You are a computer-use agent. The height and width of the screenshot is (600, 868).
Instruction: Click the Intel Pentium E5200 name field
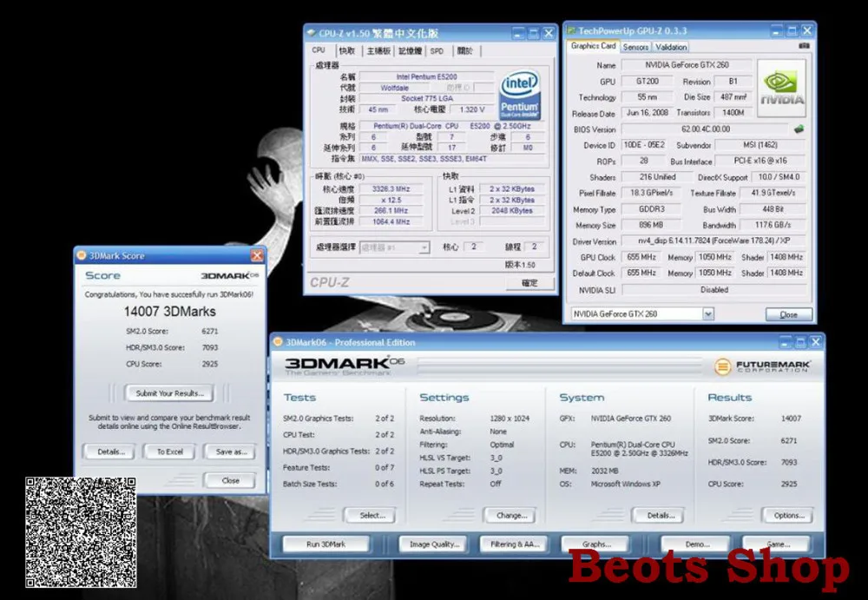(426, 77)
